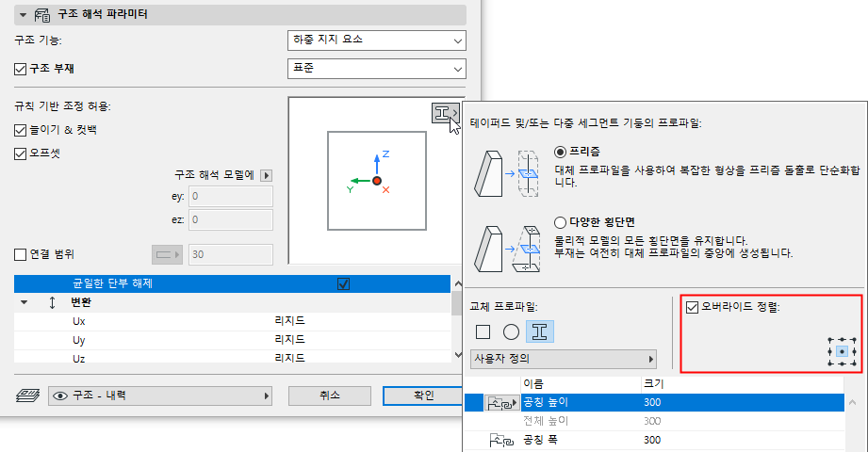The height and width of the screenshot is (452, 868).
Task: Click the 취소 button
Action: (x=329, y=395)
